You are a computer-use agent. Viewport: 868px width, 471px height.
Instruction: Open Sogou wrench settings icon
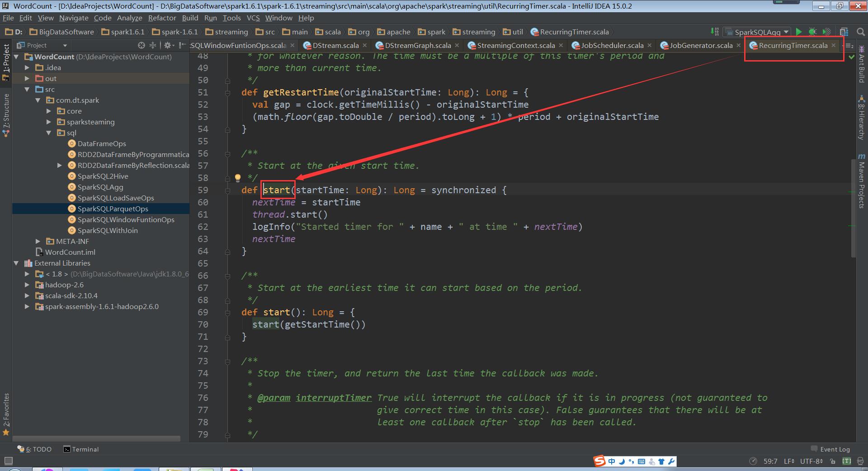tap(671, 461)
